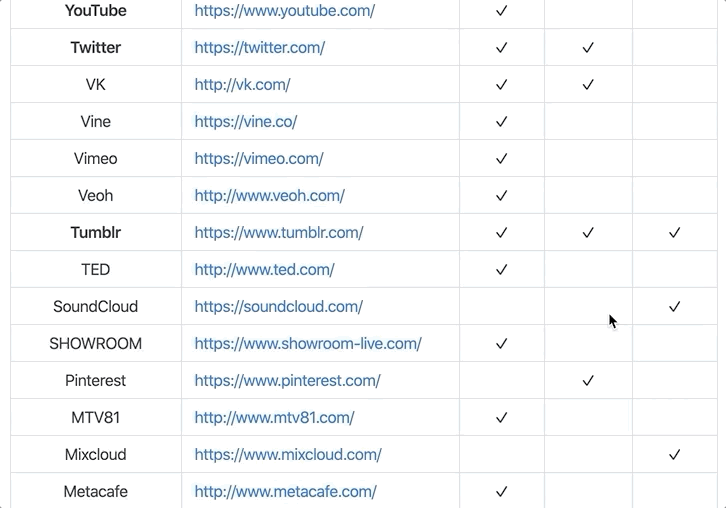Follow the mtv81.com link
726x508 pixels.
click(274, 418)
